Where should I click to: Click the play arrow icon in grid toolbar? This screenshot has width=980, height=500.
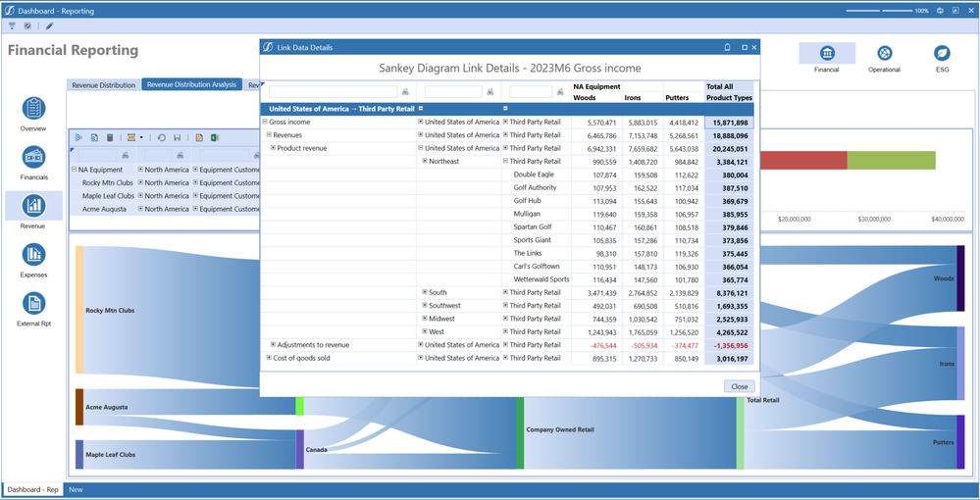point(79,137)
